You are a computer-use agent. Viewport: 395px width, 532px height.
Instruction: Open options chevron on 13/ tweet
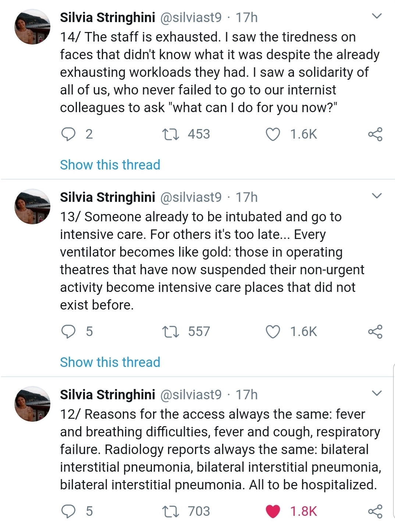[377, 196]
